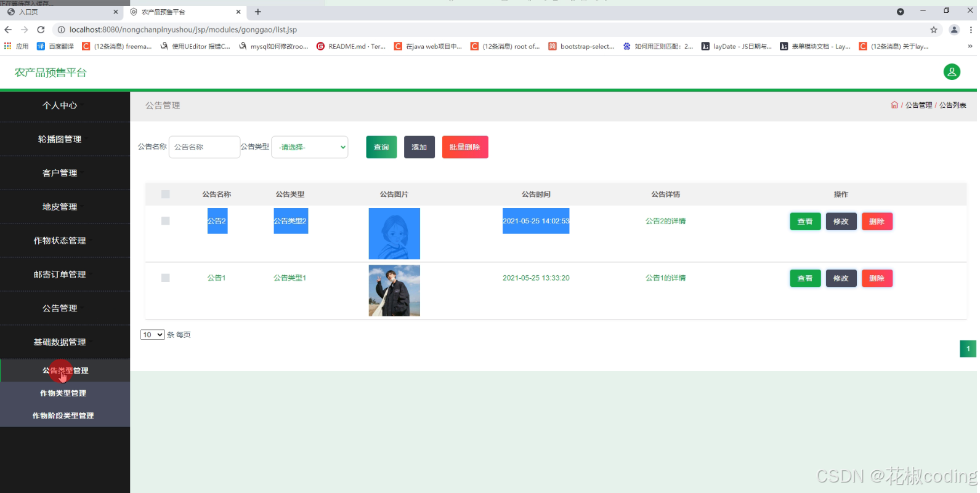Open 轮播图管理 in the sidebar
Viewport: 980px width, 493px height.
click(60, 139)
